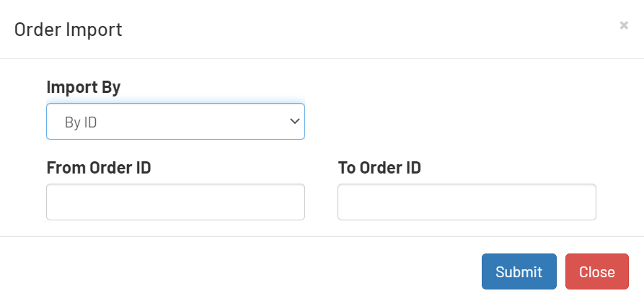Dismiss the dialog with the X icon
This screenshot has width=644, height=301.
624,25
